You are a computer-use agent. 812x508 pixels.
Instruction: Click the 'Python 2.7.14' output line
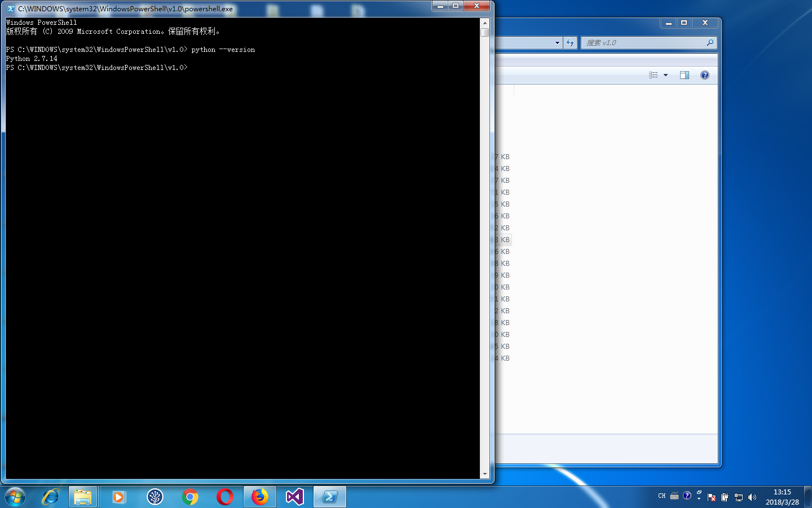[x=32, y=59]
